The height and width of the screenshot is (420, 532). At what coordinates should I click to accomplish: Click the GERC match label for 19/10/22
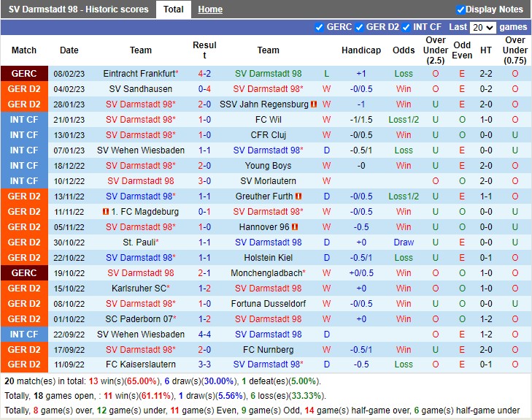point(24,273)
